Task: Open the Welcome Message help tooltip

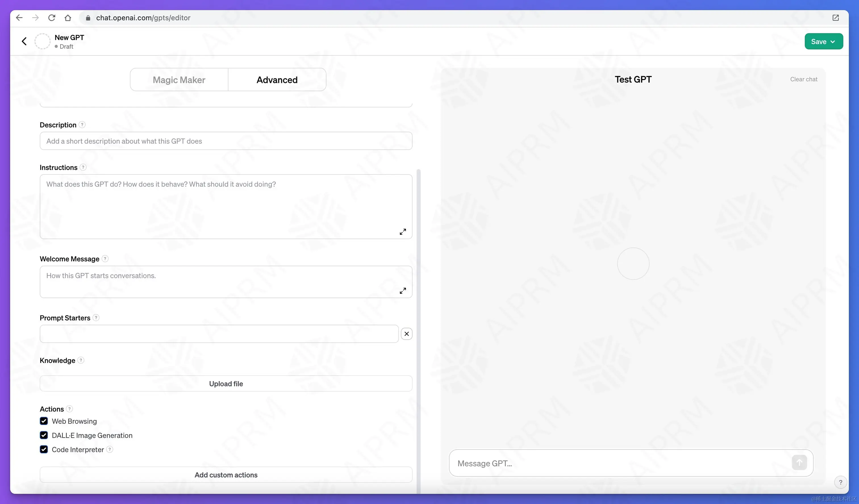Action: [x=105, y=259]
